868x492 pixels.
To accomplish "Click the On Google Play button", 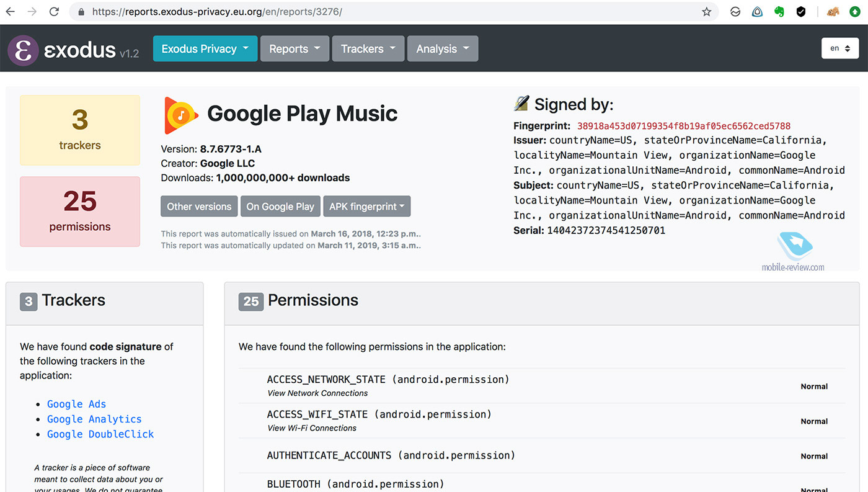I will [280, 207].
